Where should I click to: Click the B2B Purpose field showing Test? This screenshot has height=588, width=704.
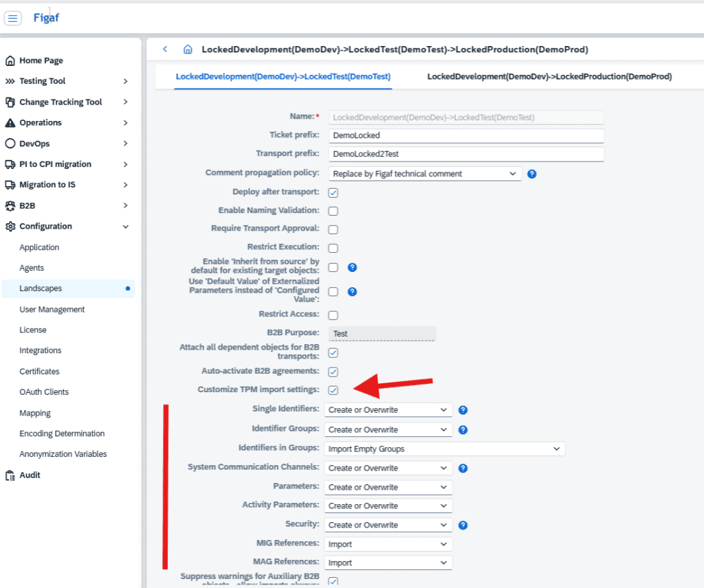(x=382, y=334)
